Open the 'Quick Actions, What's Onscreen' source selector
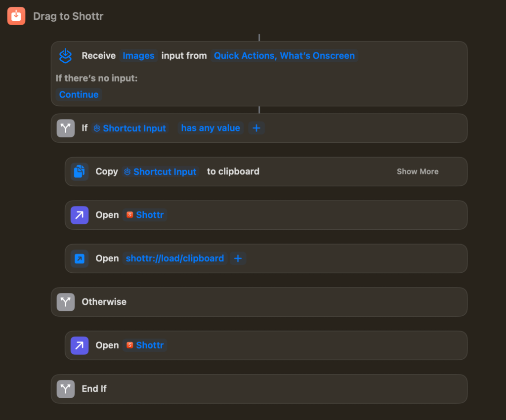The height and width of the screenshot is (420, 506). (284, 56)
